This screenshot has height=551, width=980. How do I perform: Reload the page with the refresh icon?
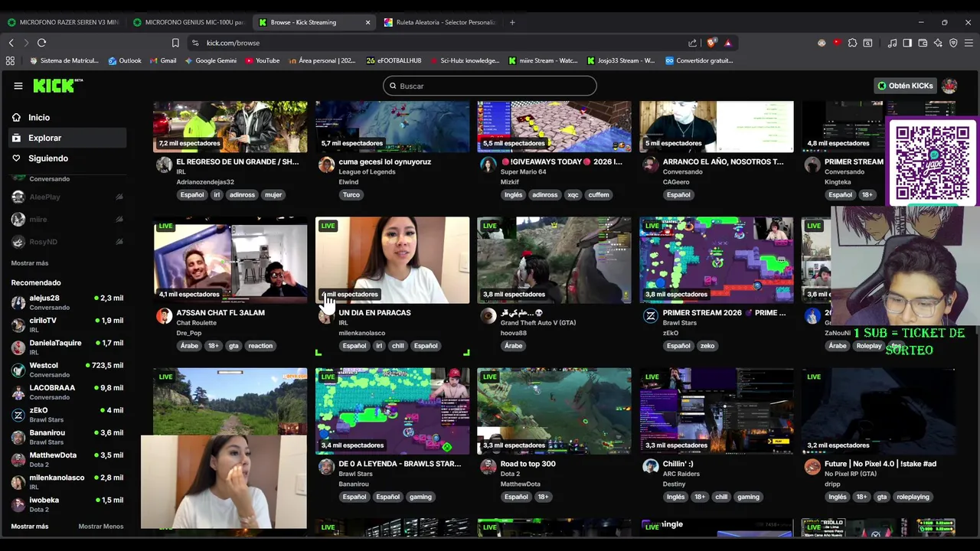[42, 43]
